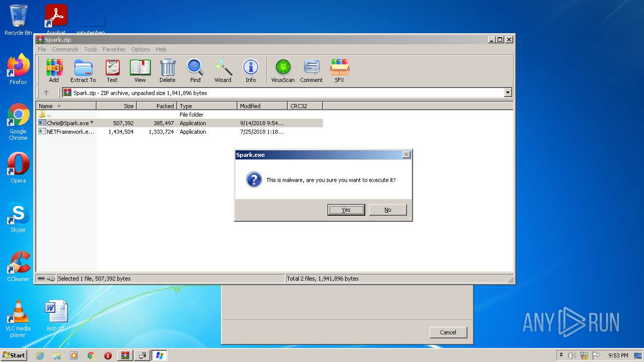Open the Tools menu
Image resolution: width=644 pixels, height=362 pixels.
coord(91,49)
